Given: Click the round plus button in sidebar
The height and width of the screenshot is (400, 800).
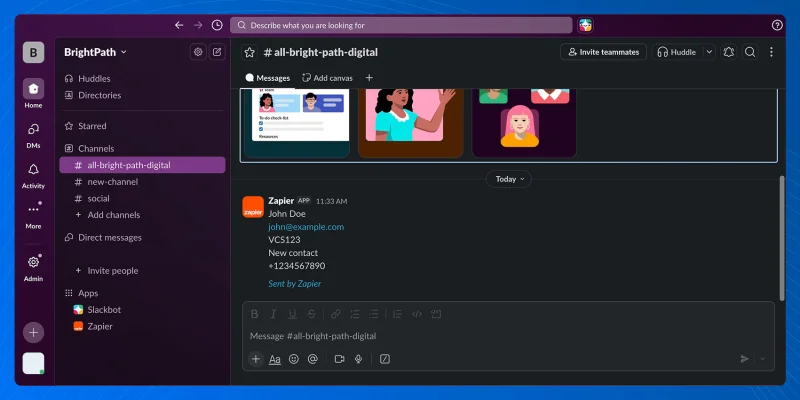Looking at the screenshot, I should pyautogui.click(x=33, y=333).
